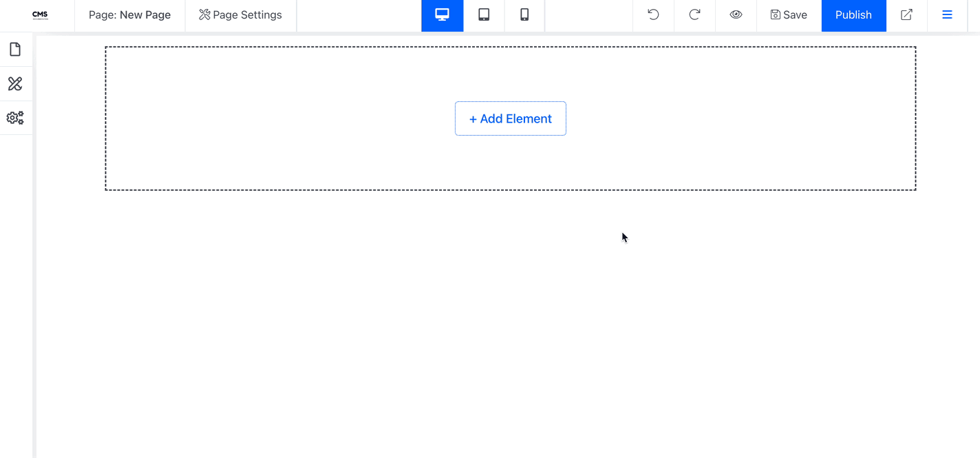Viewport: 980px width, 458px height.
Task: Open the Pages panel in the sidebar
Action: (15, 49)
